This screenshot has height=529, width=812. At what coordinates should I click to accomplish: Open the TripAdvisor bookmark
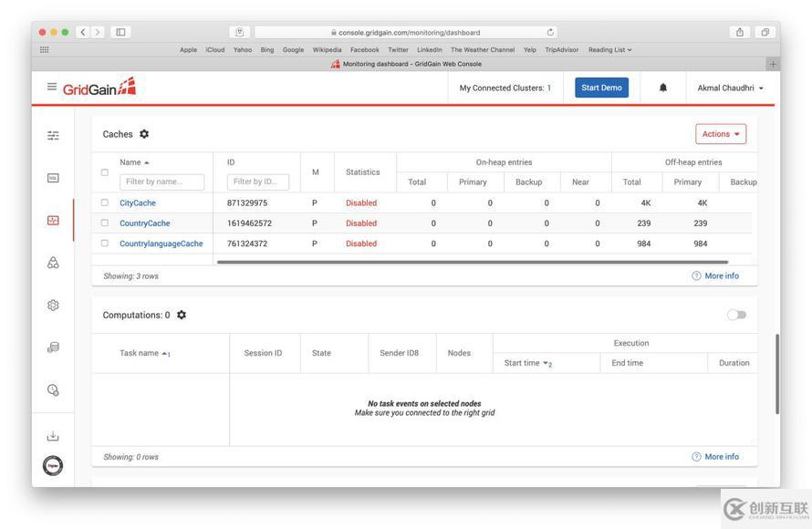point(561,49)
